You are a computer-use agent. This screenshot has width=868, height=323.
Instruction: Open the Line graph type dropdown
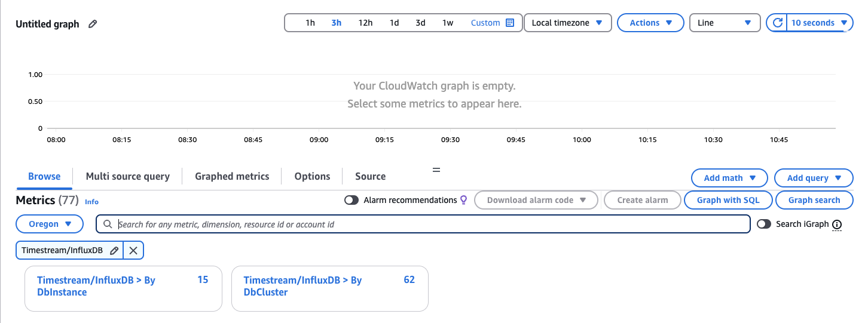pyautogui.click(x=725, y=23)
